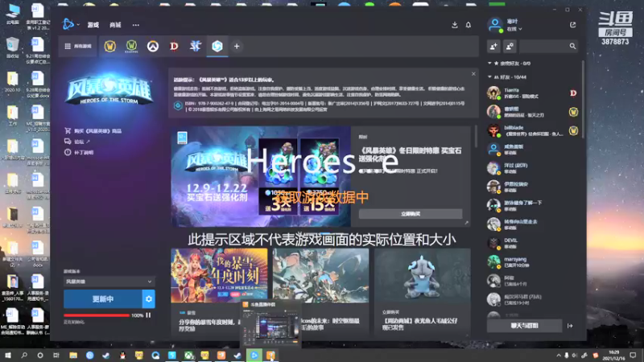The height and width of the screenshot is (362, 644).
Task: Open the Xbox taskbar icon
Action: [188, 356]
